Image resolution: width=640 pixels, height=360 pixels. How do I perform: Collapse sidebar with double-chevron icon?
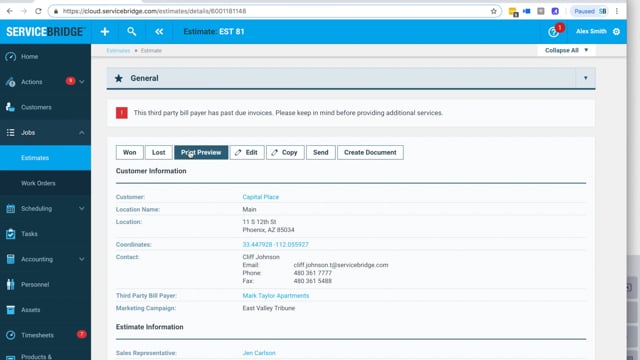click(x=159, y=31)
